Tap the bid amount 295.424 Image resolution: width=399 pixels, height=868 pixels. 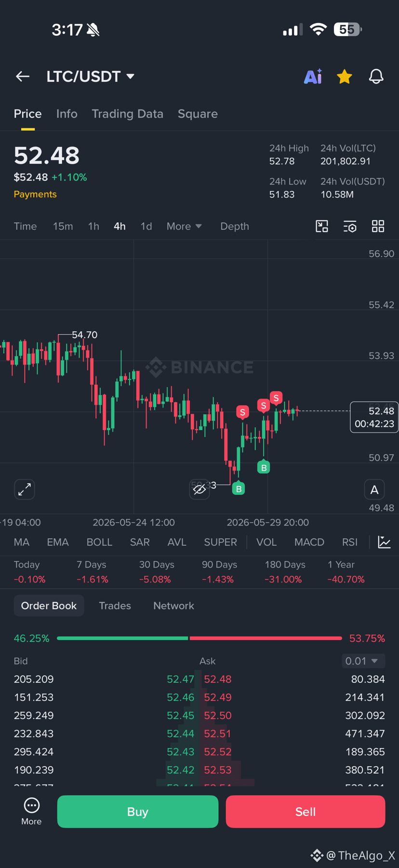coord(34,752)
